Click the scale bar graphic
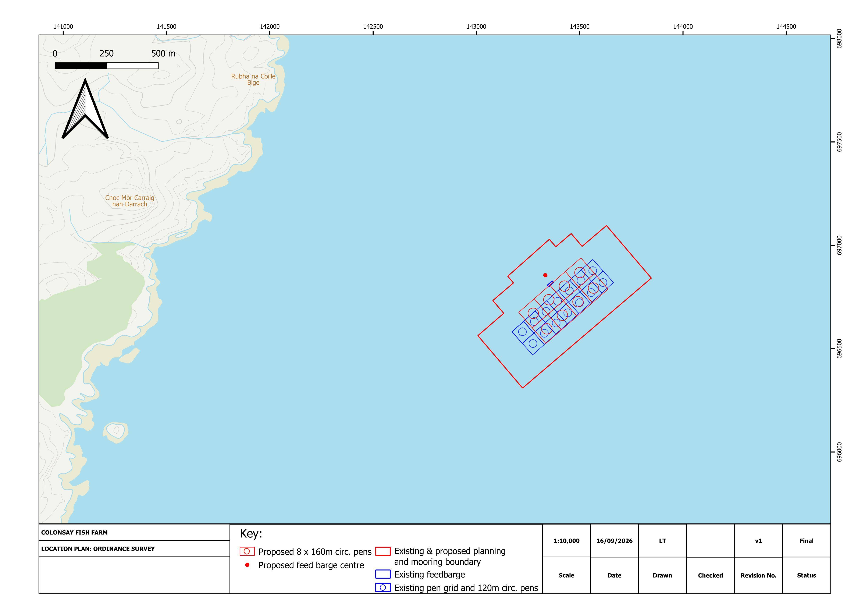Image resolution: width=868 pixels, height=614 pixels. (106, 66)
